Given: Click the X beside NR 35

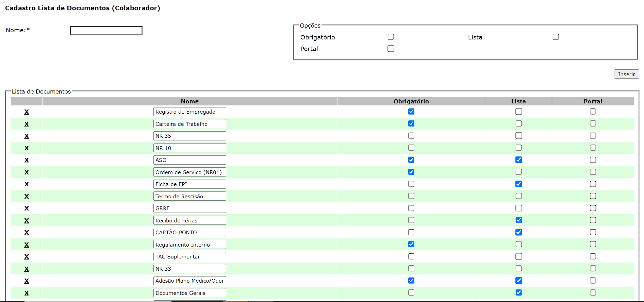Looking at the screenshot, I should [x=27, y=136].
